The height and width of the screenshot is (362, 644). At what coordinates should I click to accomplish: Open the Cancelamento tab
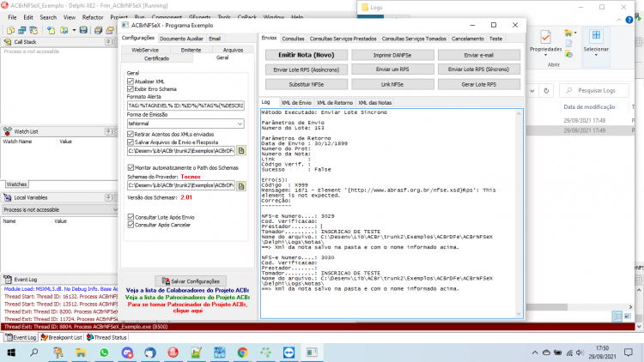click(467, 39)
